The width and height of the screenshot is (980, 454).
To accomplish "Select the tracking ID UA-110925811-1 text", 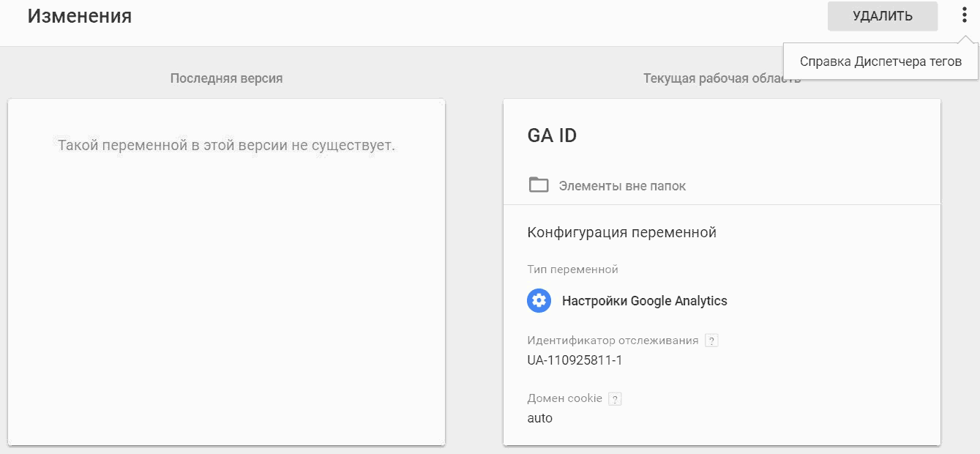I will 575,360.
